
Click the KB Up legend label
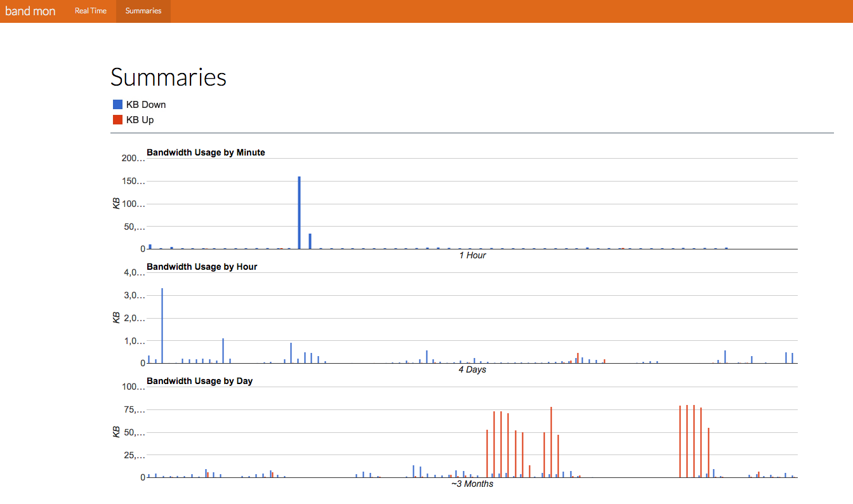point(140,120)
